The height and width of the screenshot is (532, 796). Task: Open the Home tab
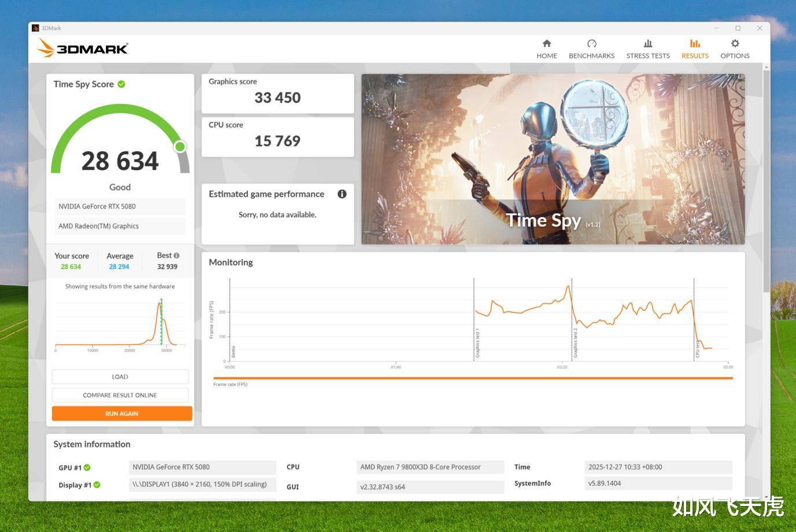coord(546,49)
